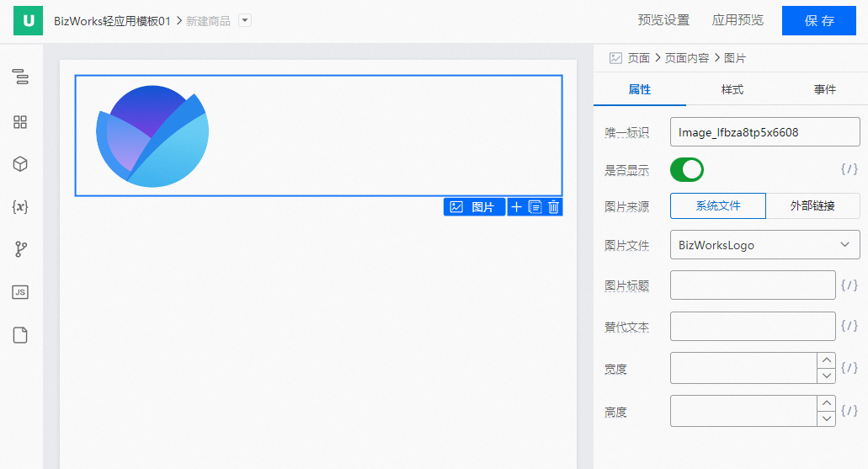This screenshot has height=469, width=868.
Task: Open the page file sidebar icon
Action: 20,335
